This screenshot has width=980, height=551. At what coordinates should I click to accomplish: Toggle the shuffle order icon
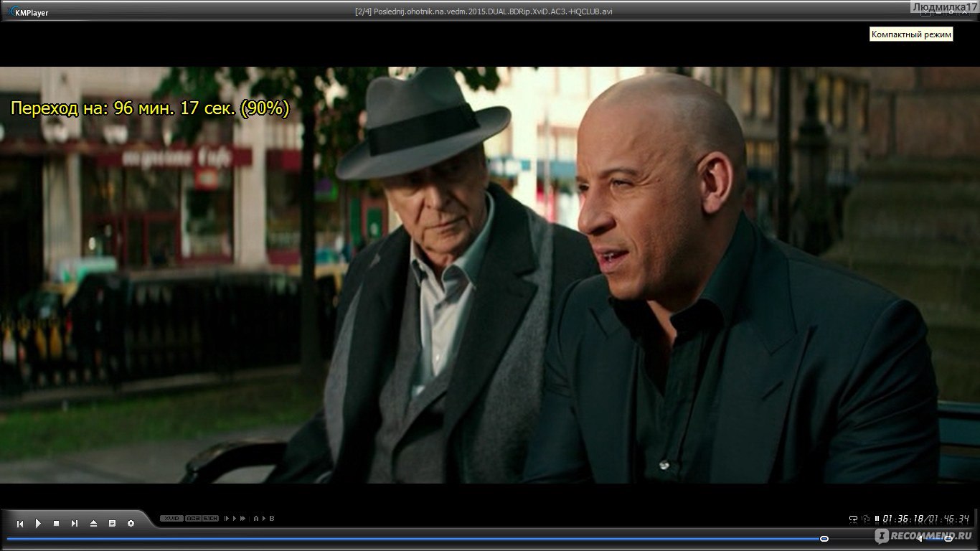pyautogui.click(x=865, y=518)
